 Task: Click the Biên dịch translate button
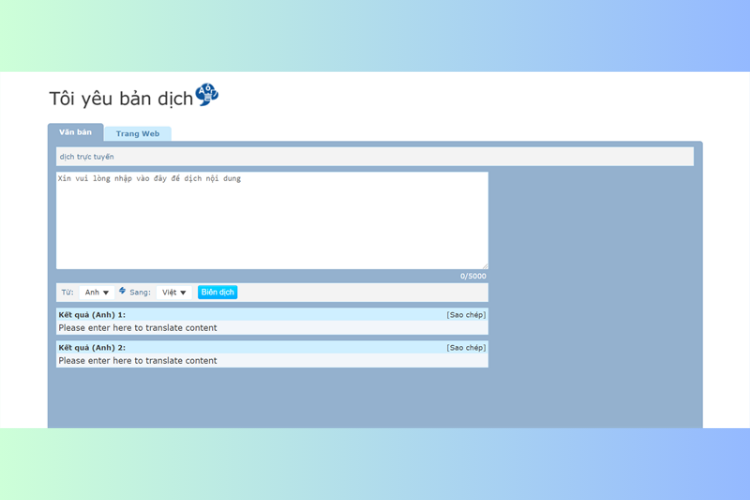click(x=218, y=292)
